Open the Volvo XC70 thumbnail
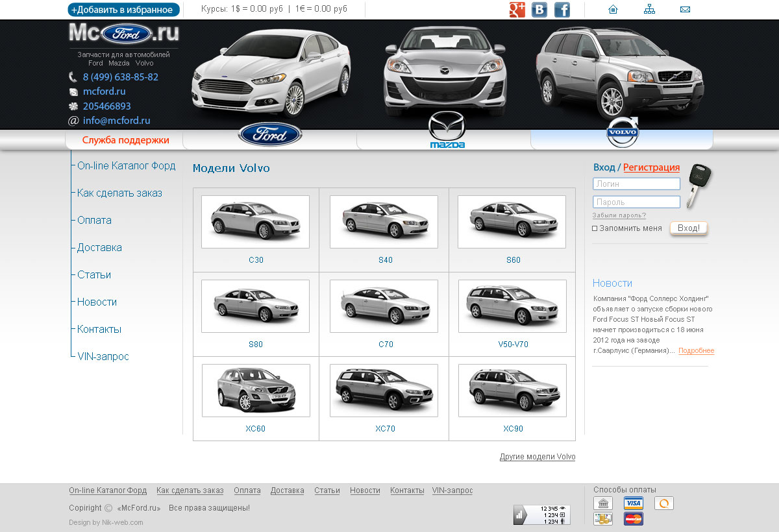779x532 pixels. click(x=384, y=391)
